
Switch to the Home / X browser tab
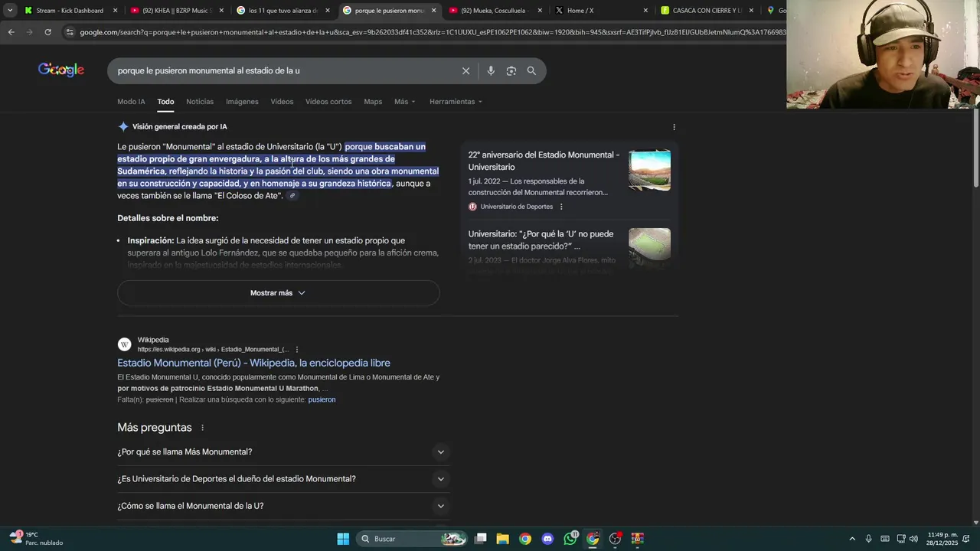[599, 11]
